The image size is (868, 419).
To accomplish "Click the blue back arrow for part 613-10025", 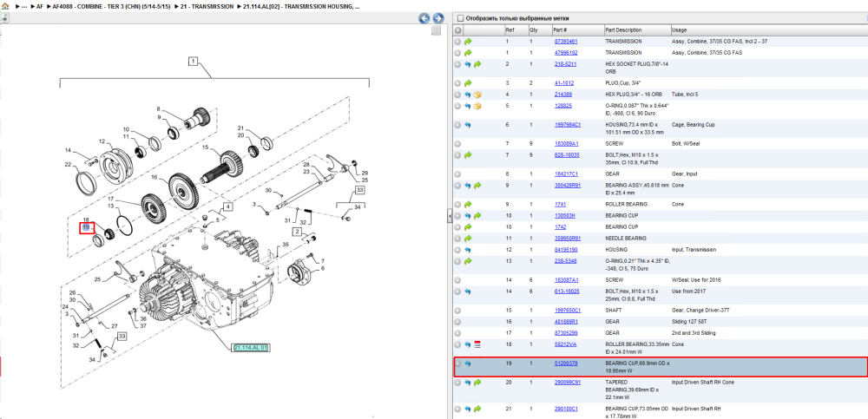I will click(468, 291).
